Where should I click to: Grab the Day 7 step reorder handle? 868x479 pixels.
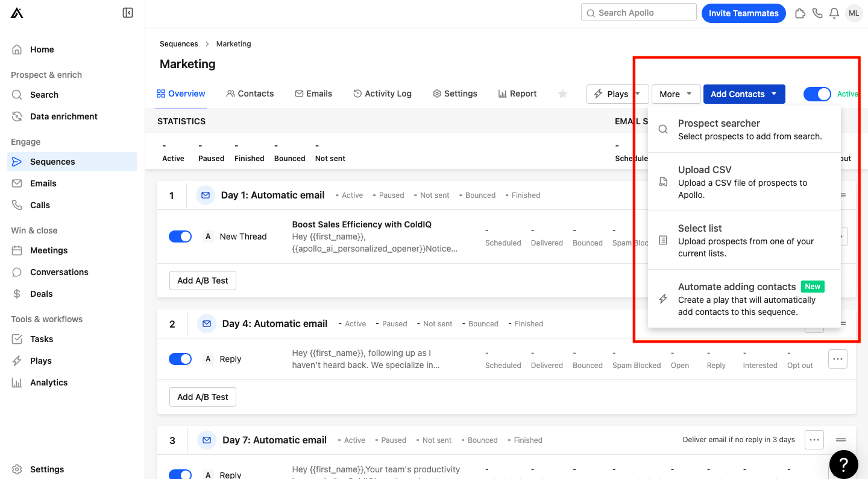[841, 440]
